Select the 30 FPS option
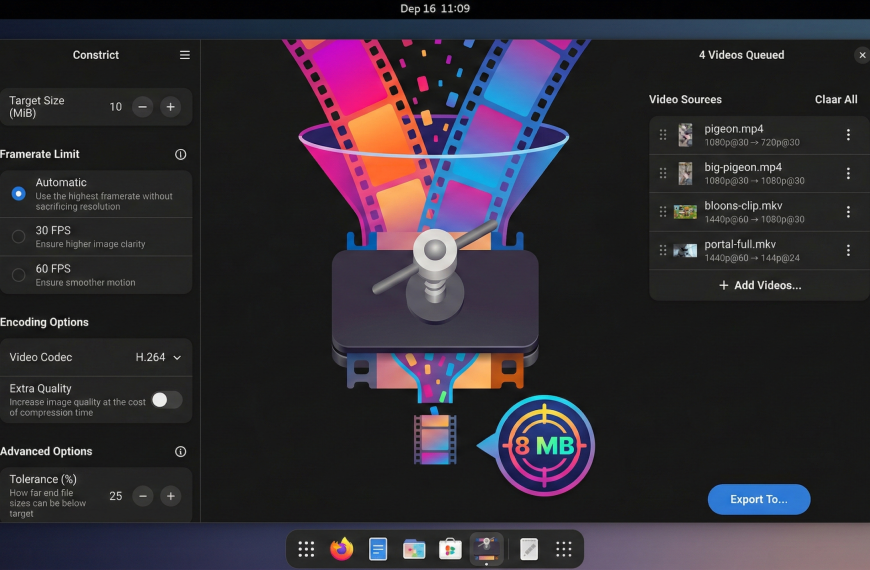Screen dimensions: 870x570 [x=96, y=236]
